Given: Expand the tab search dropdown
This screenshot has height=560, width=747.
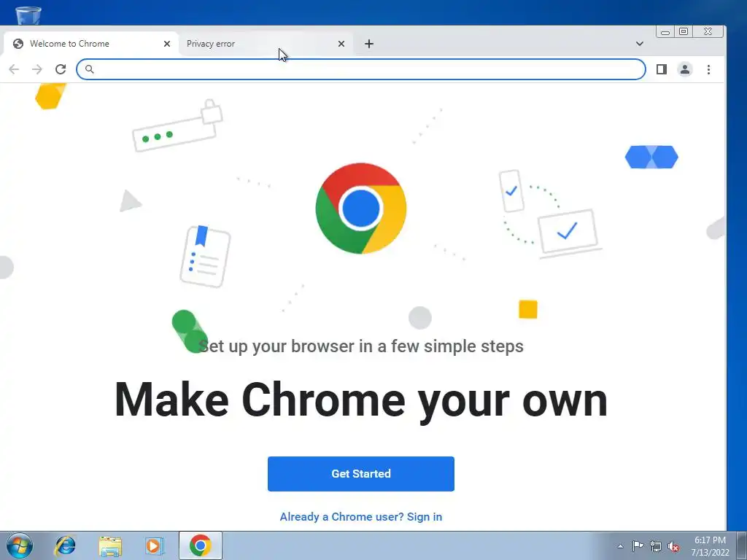Looking at the screenshot, I should [639, 44].
